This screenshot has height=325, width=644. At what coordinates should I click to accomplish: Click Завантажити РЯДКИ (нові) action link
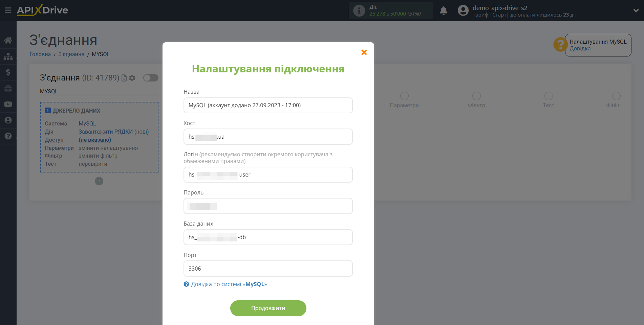click(114, 132)
